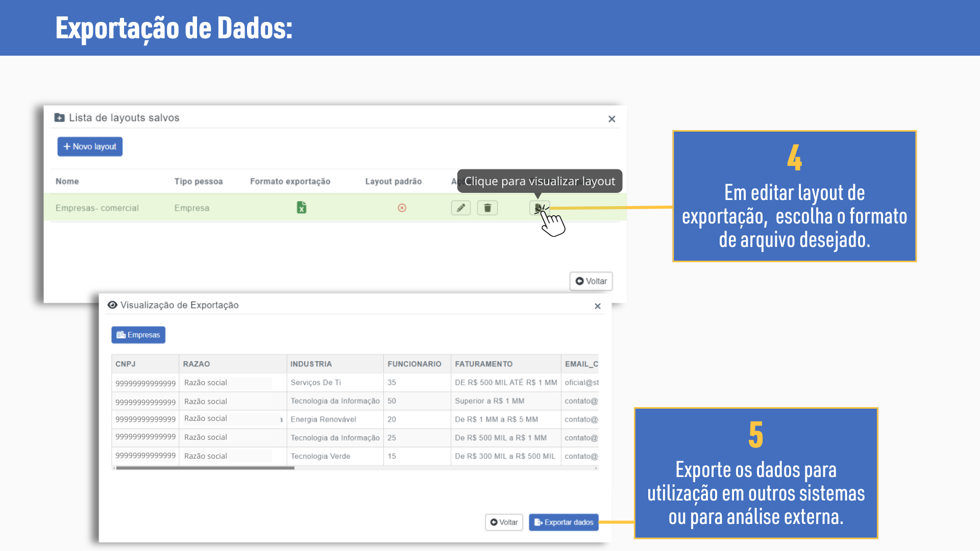Toggle the red default layout indicator
The image size is (980, 551).
pos(402,208)
